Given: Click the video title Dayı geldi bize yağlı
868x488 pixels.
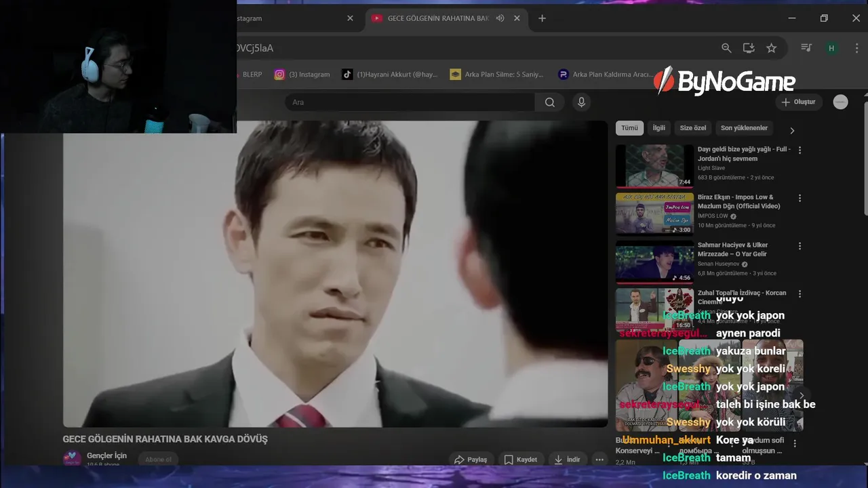Looking at the screenshot, I should [x=744, y=154].
